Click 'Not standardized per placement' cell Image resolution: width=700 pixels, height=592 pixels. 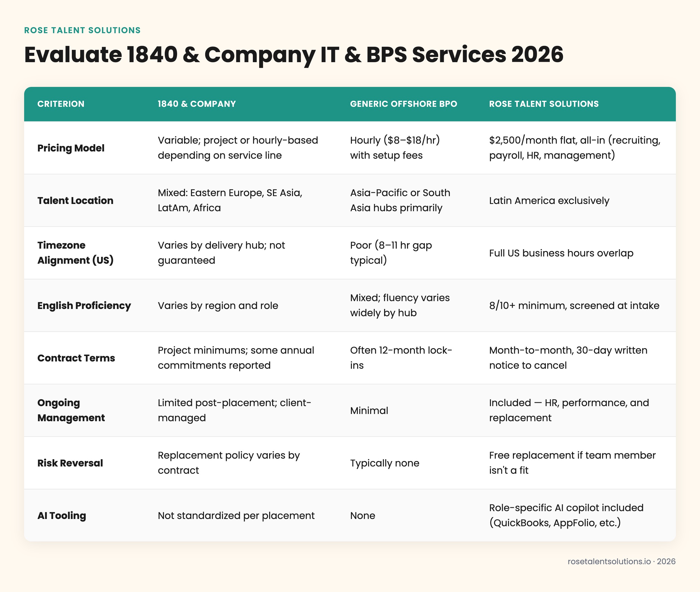[236, 515]
